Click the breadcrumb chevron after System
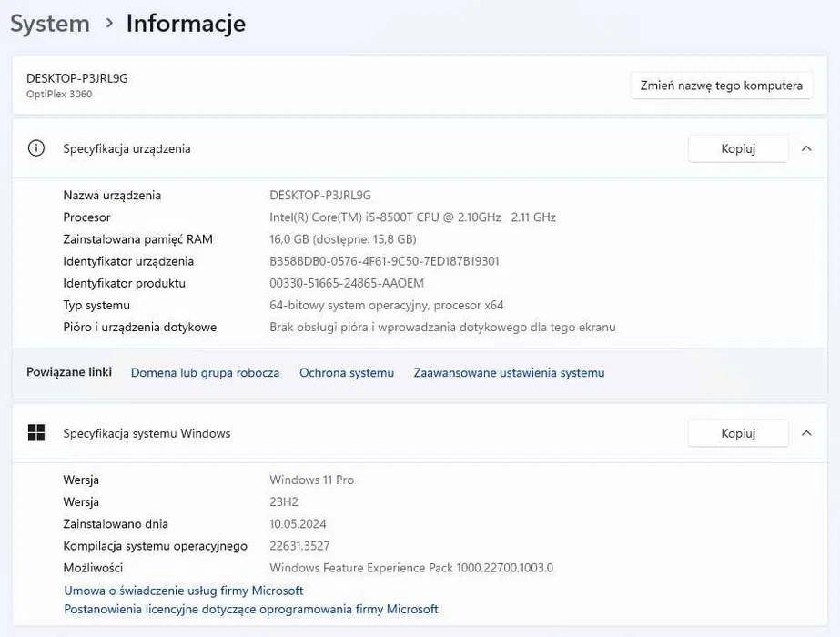The image size is (840, 637). [x=109, y=23]
